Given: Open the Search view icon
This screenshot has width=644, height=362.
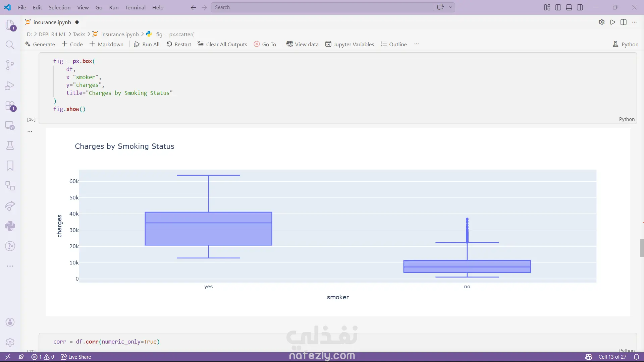Looking at the screenshot, I should pos(10,45).
